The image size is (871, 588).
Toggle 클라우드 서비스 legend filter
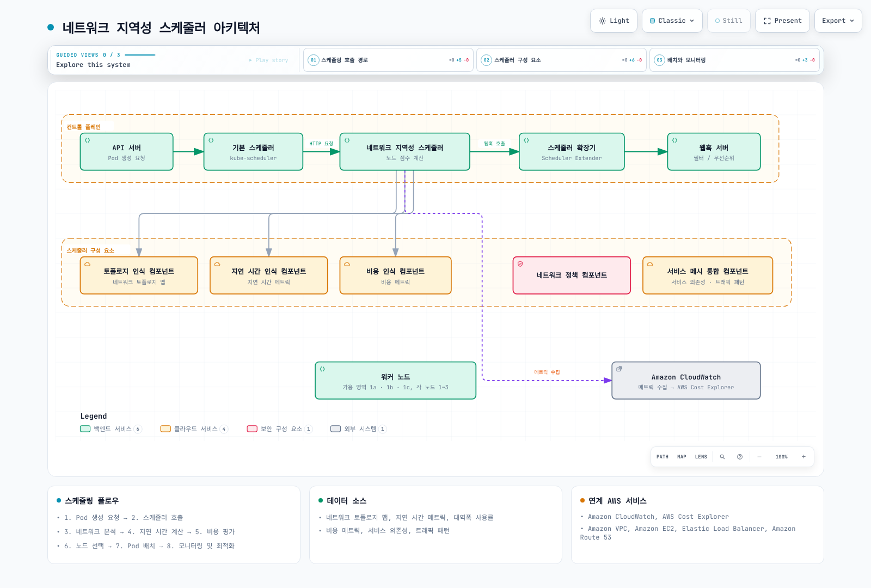(x=194, y=429)
